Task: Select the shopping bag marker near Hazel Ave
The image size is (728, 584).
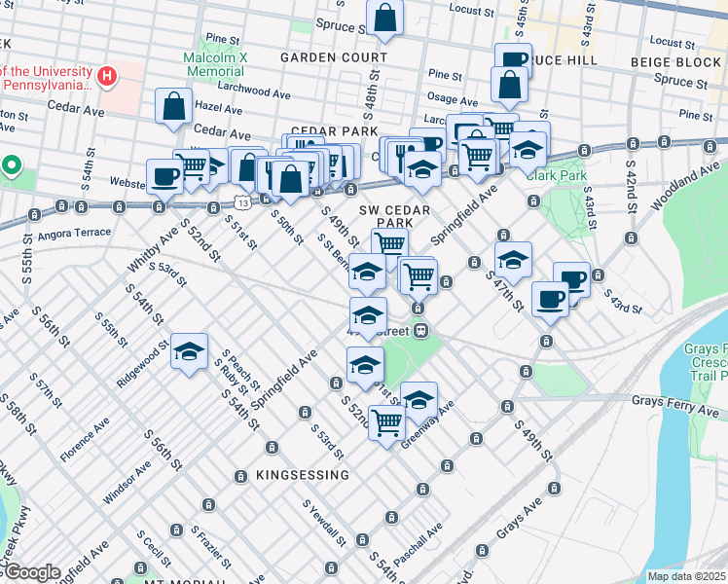Action: (x=173, y=107)
